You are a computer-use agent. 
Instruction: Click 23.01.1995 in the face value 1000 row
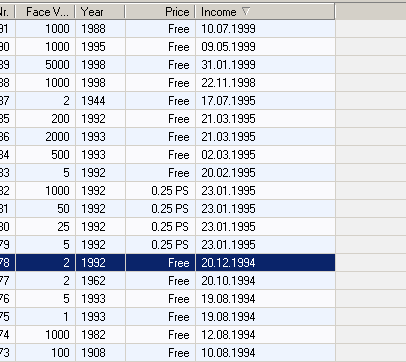coord(228,191)
